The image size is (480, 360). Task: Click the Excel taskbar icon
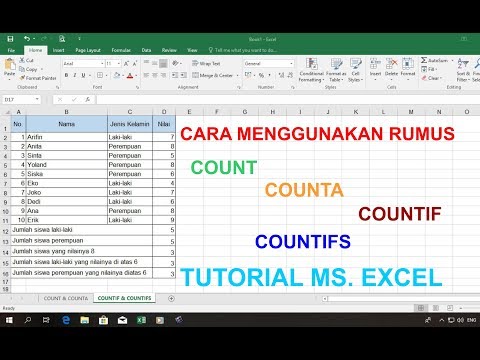coord(141,320)
